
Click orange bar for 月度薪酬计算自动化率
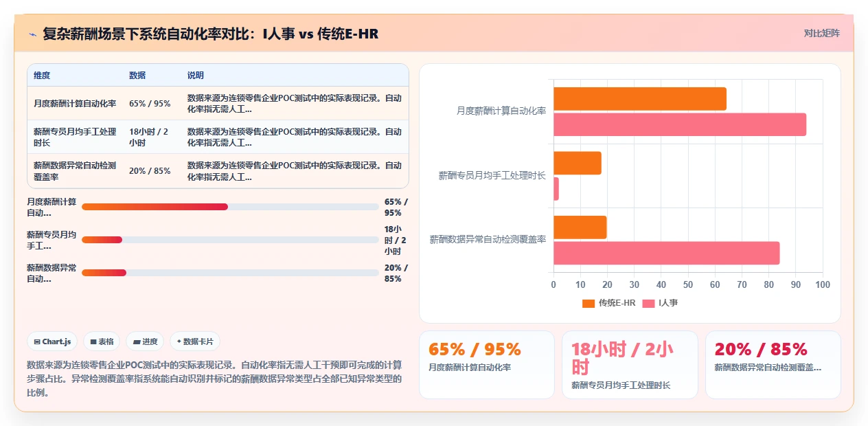coord(640,99)
